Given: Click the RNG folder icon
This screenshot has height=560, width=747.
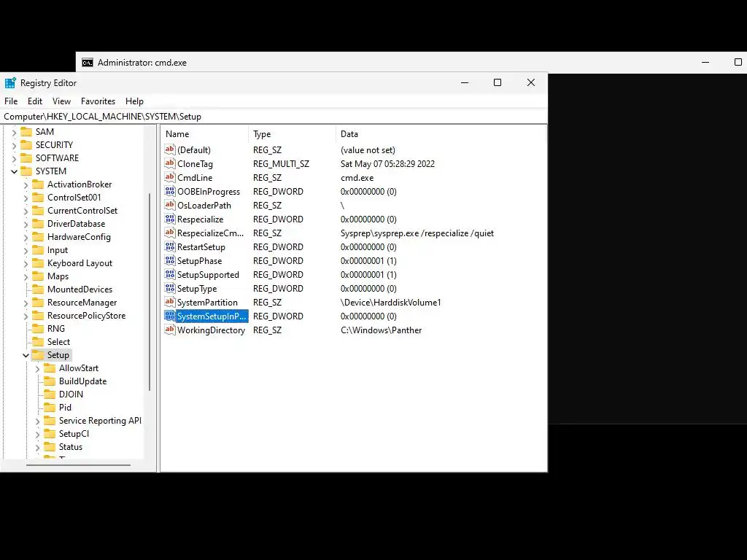Looking at the screenshot, I should [38, 329].
